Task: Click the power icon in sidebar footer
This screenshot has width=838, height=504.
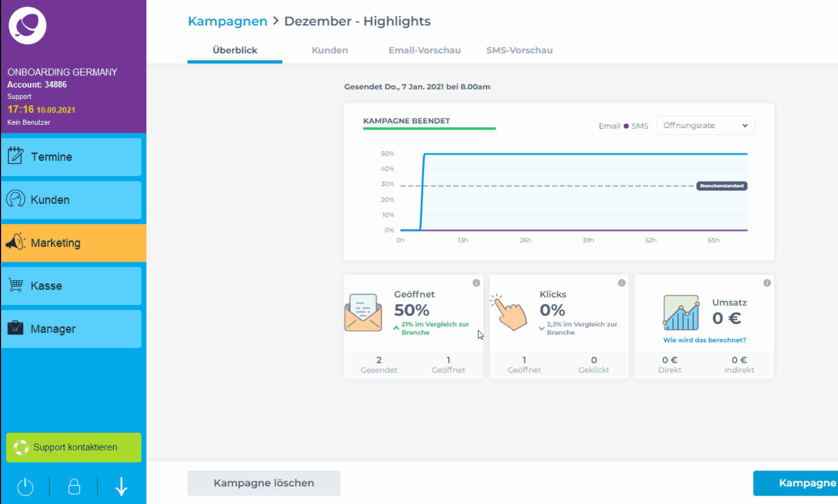Action: (25, 487)
